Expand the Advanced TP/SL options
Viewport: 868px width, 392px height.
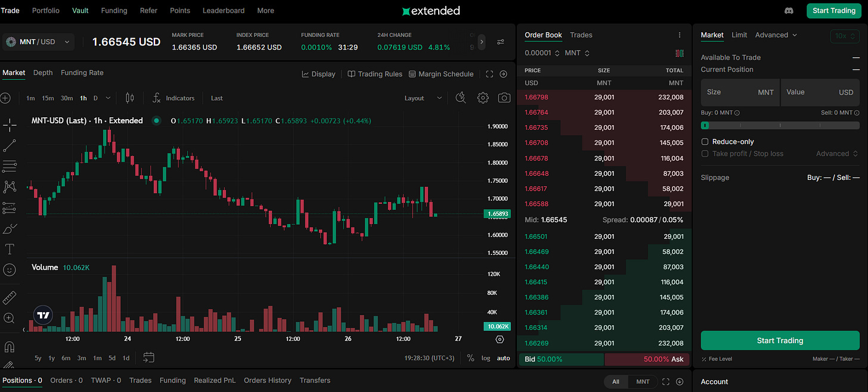click(838, 154)
